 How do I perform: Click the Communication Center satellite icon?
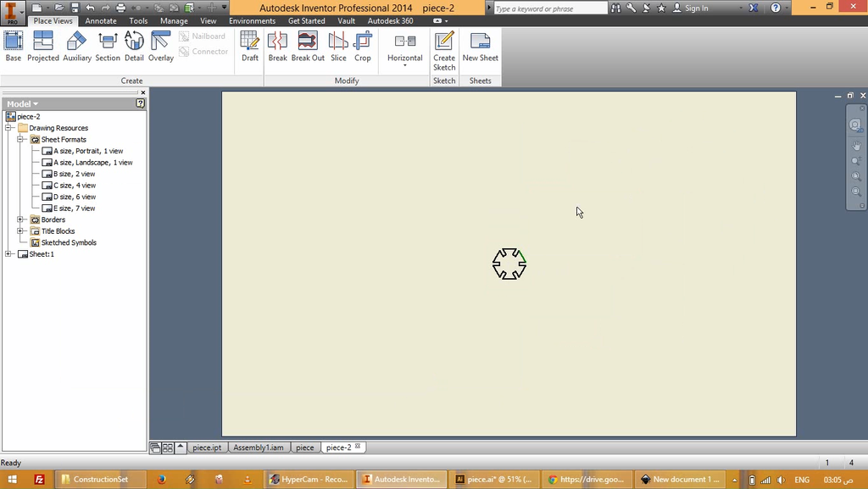(646, 8)
